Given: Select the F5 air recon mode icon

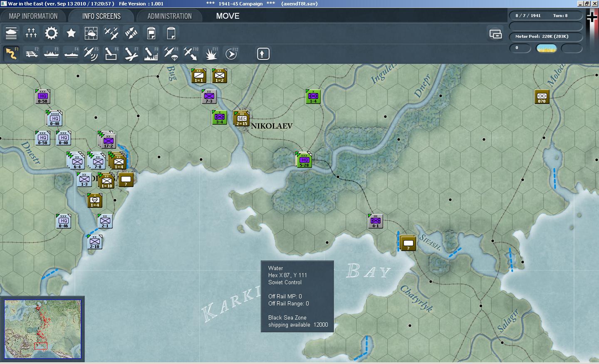Looking at the screenshot, I should 91,54.
